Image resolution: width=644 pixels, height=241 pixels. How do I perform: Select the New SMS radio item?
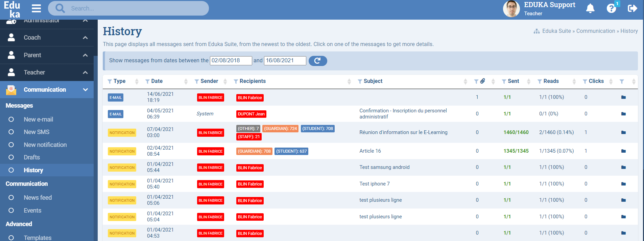click(x=11, y=132)
